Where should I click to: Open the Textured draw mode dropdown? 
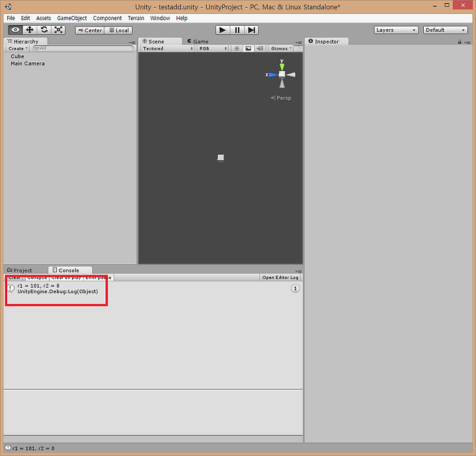(167, 48)
